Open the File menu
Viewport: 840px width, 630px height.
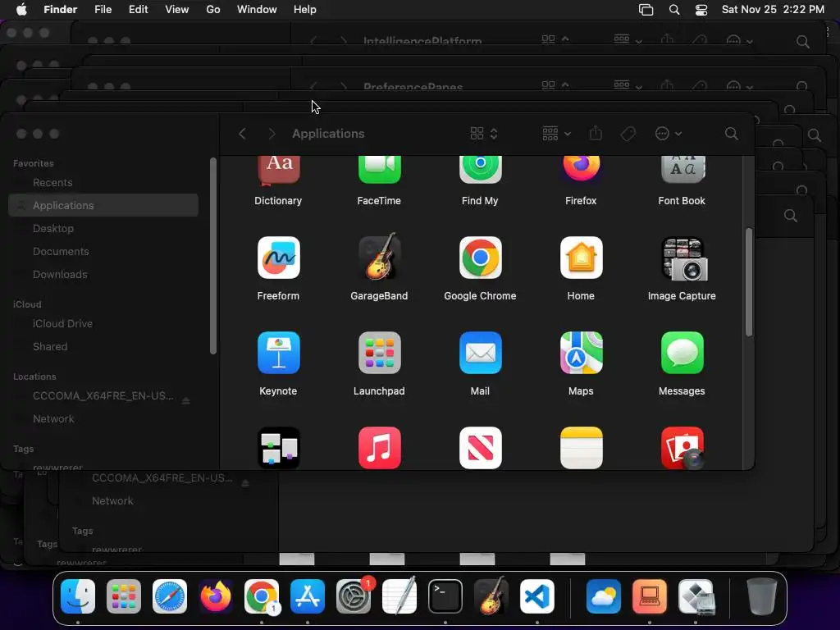click(103, 10)
